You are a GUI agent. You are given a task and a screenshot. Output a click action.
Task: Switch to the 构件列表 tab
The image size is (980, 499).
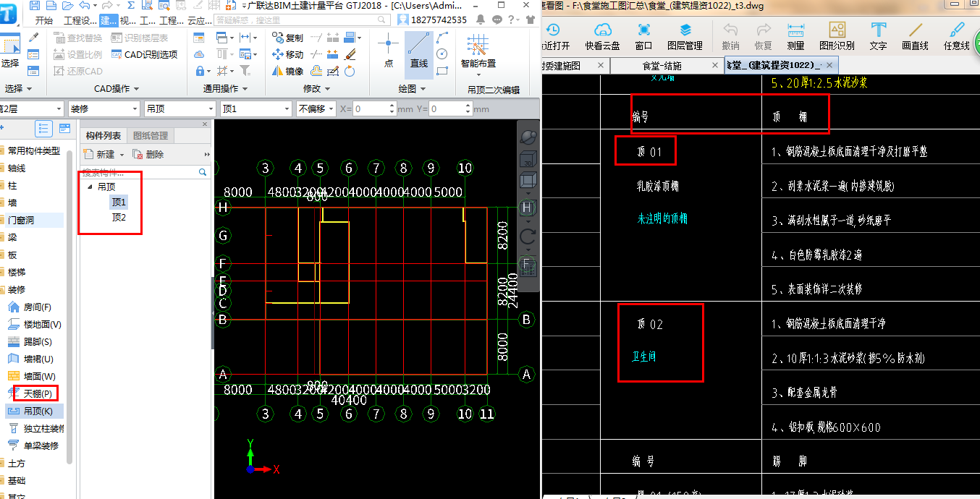[104, 135]
